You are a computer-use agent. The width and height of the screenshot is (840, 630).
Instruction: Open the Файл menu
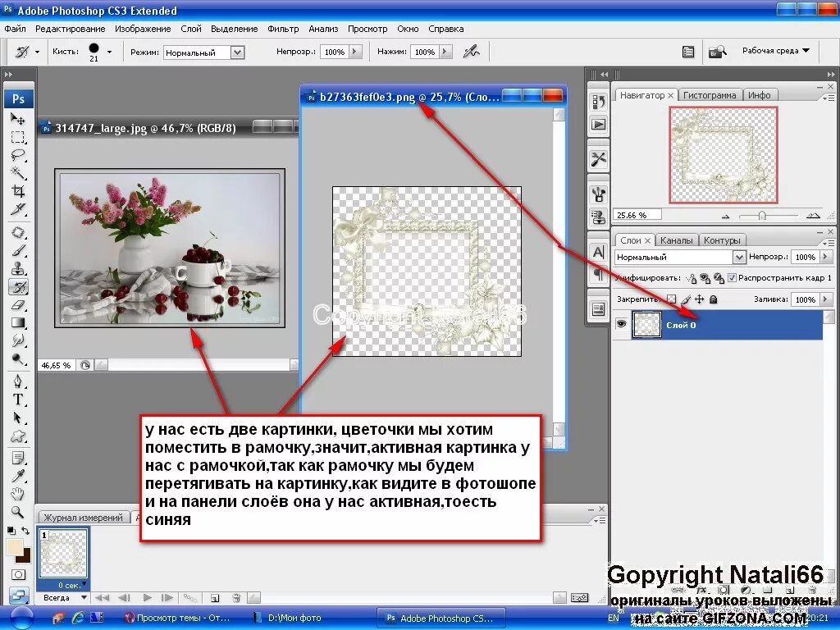15,29
